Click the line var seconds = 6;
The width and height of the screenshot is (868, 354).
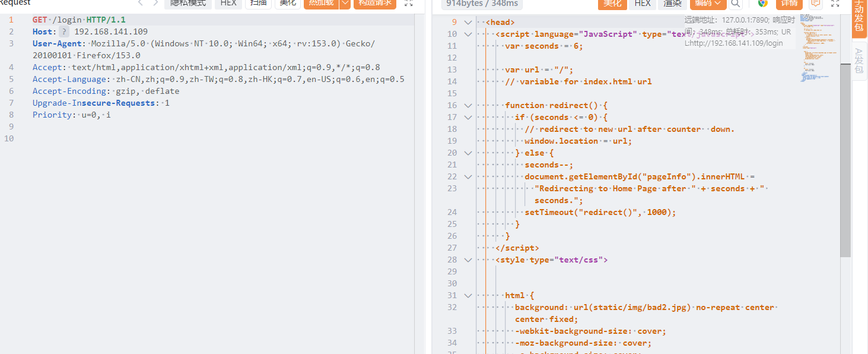(544, 46)
